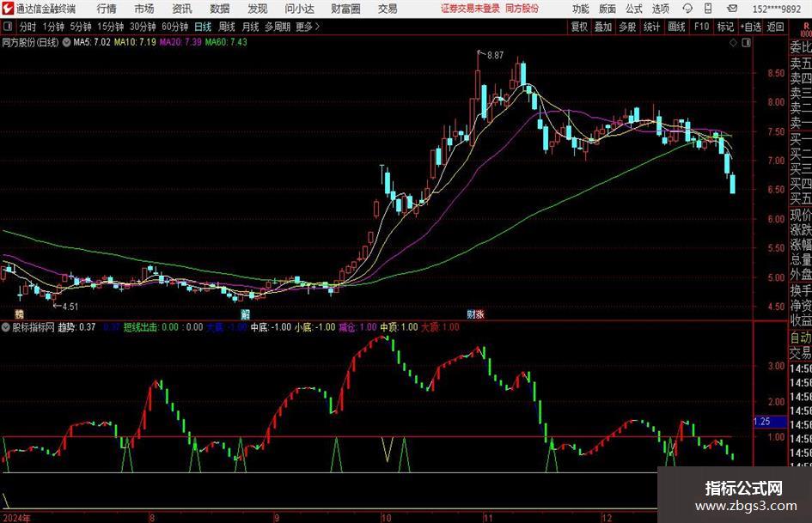
Task: Click the 榜 marker on the chart
Action: point(19,313)
